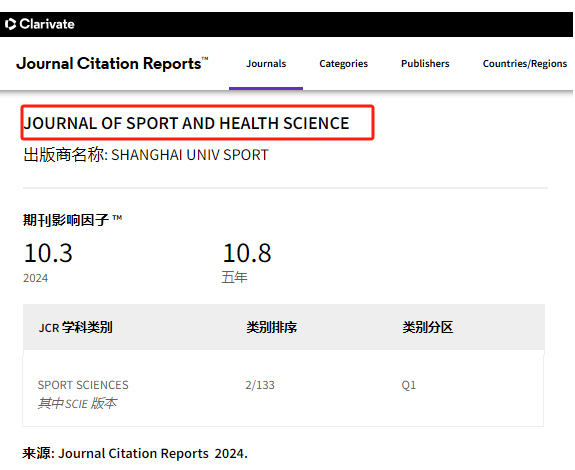
Task: Click the 2/133 category rank value
Action: (260, 385)
